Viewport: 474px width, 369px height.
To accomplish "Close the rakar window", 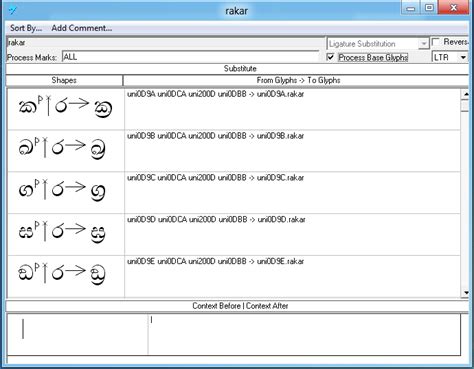I will click(454, 7).
